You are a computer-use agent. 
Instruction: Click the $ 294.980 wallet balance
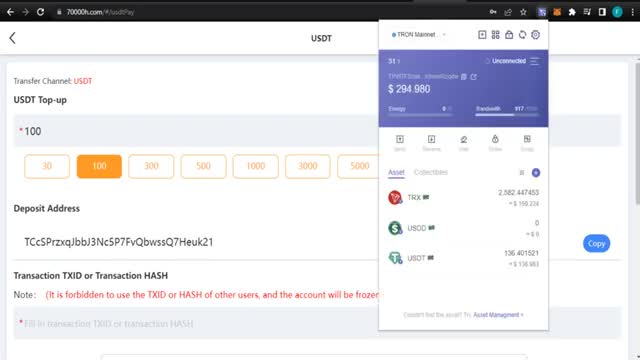409,89
